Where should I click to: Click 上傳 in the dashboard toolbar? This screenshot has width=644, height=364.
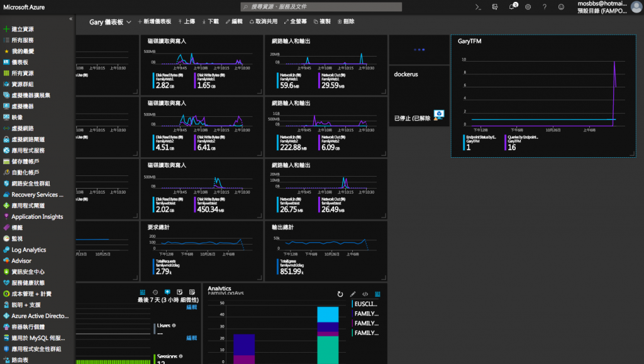[x=186, y=21]
